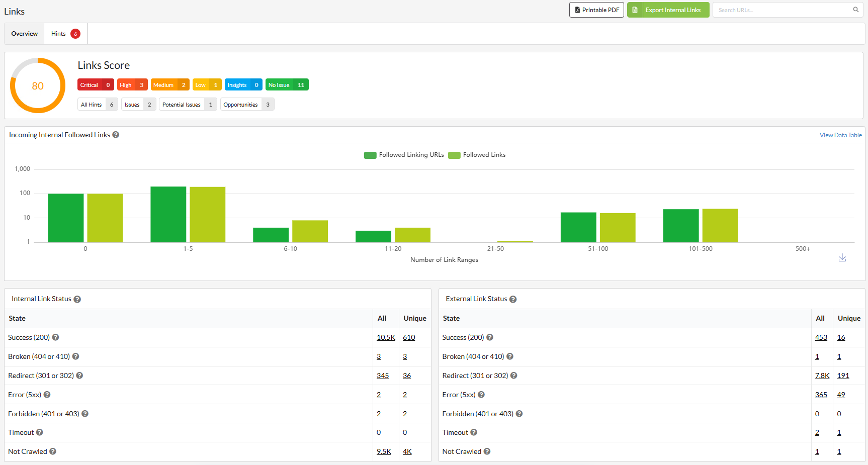Click the Export spreadsheet file icon
Screen dimensions: 868x465
pyautogui.click(x=635, y=10)
